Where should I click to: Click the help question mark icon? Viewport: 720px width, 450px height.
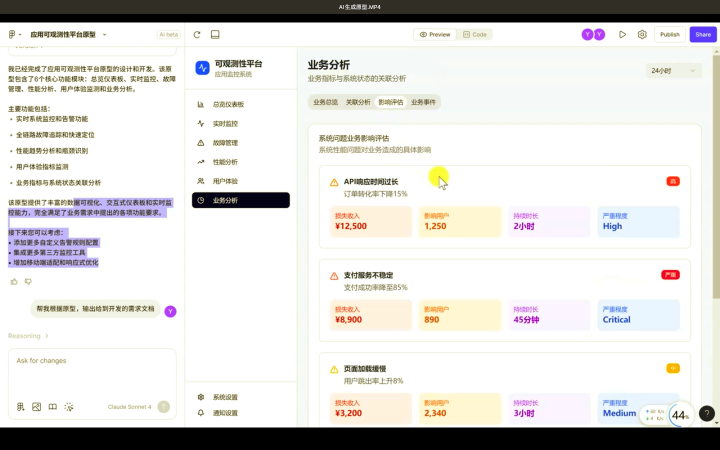coord(706,413)
